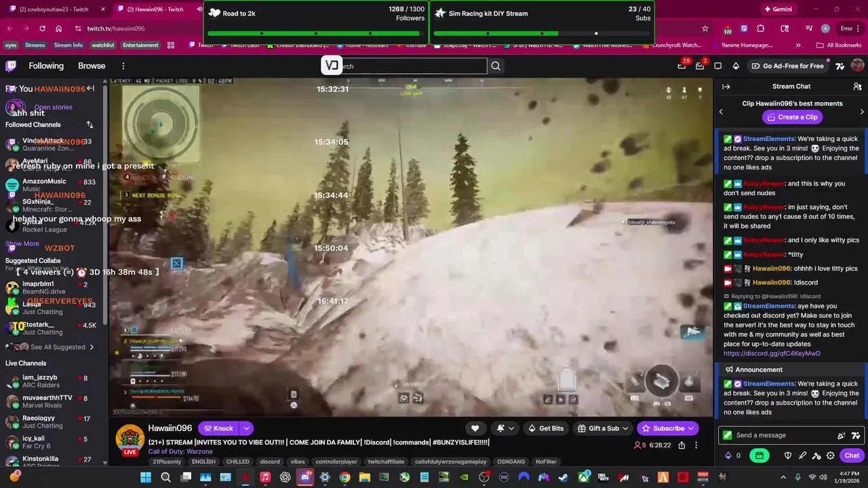
Task: Open chat settings gear icon
Action: tap(831, 455)
